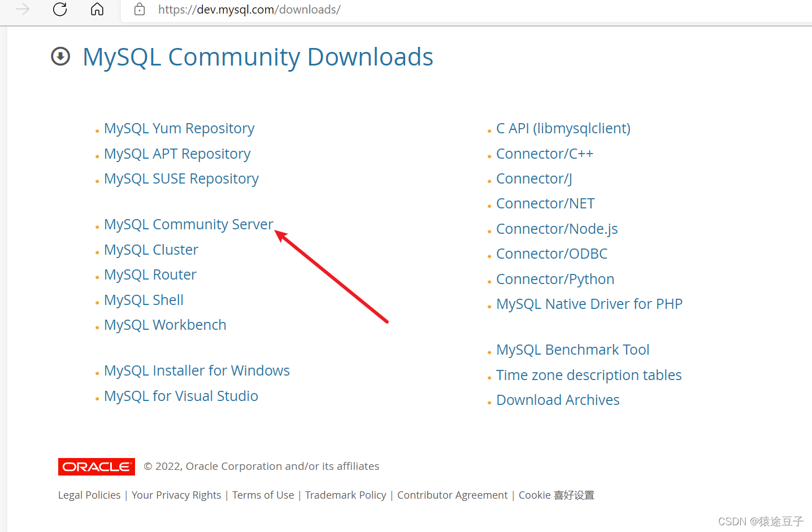Open MySQL Community Server downloads
Screen dimensions: 812x532
[189, 225]
